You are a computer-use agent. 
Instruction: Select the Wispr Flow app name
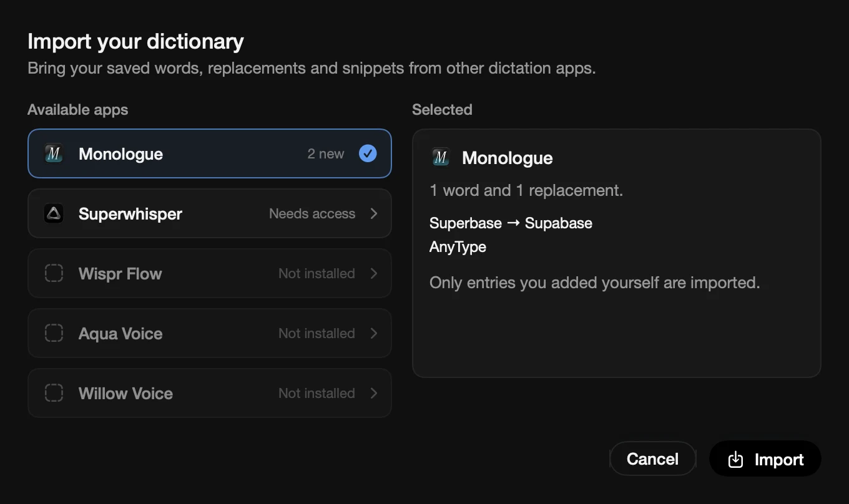pos(120,274)
